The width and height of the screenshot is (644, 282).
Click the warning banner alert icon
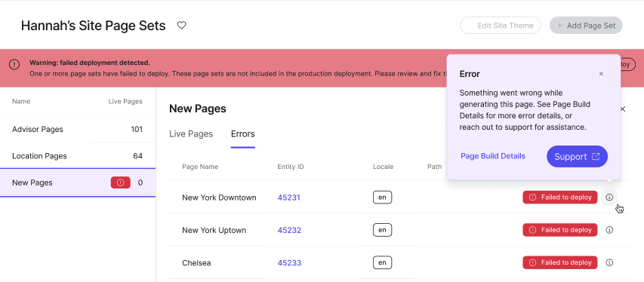click(14, 64)
